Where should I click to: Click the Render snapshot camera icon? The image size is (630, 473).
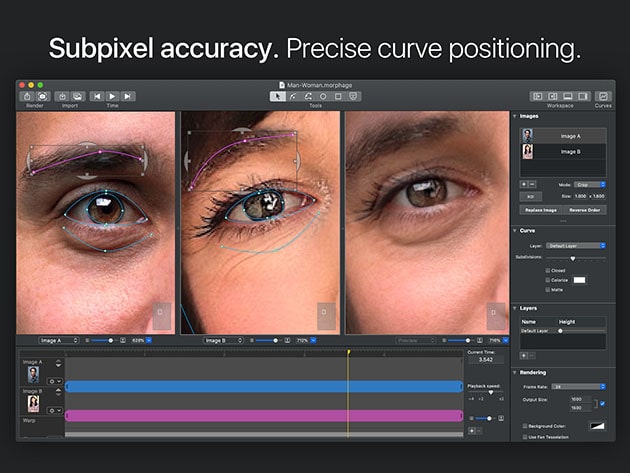tap(43, 96)
